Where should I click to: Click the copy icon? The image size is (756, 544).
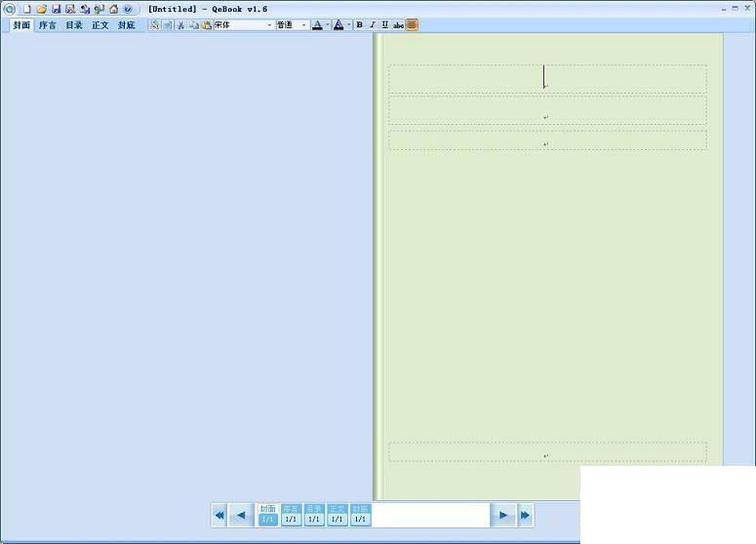point(194,25)
